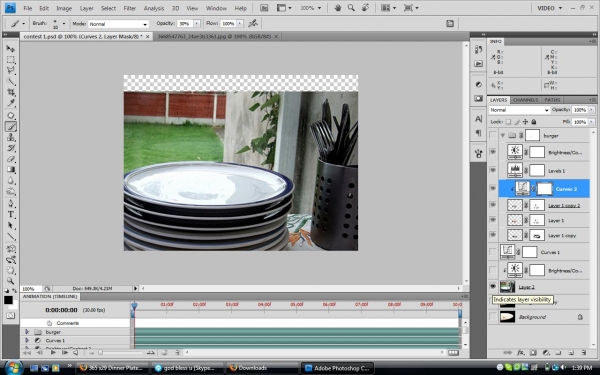Open the Character panel icon
The image size is (600, 375).
tap(478, 119)
